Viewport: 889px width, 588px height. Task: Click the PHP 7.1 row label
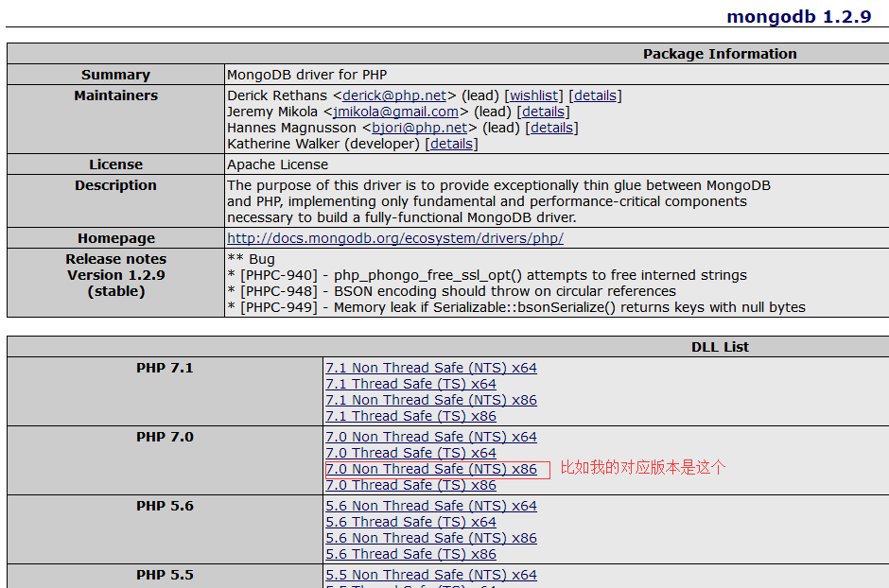(165, 368)
